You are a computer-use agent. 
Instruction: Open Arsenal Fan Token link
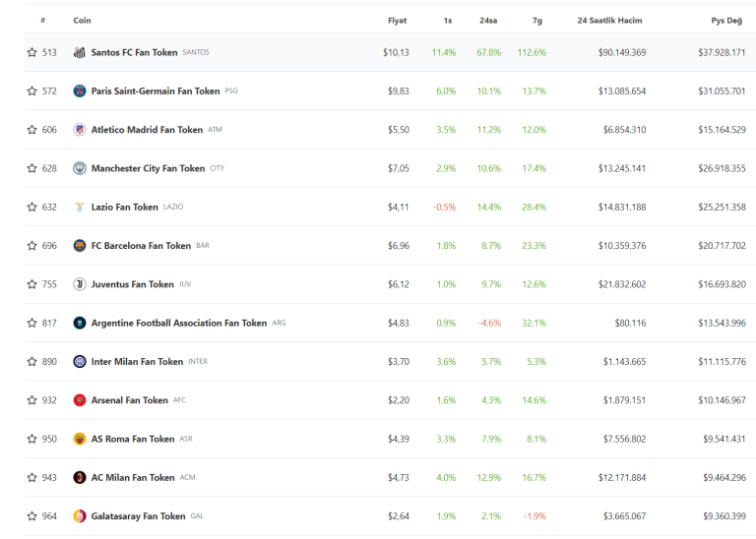129,400
